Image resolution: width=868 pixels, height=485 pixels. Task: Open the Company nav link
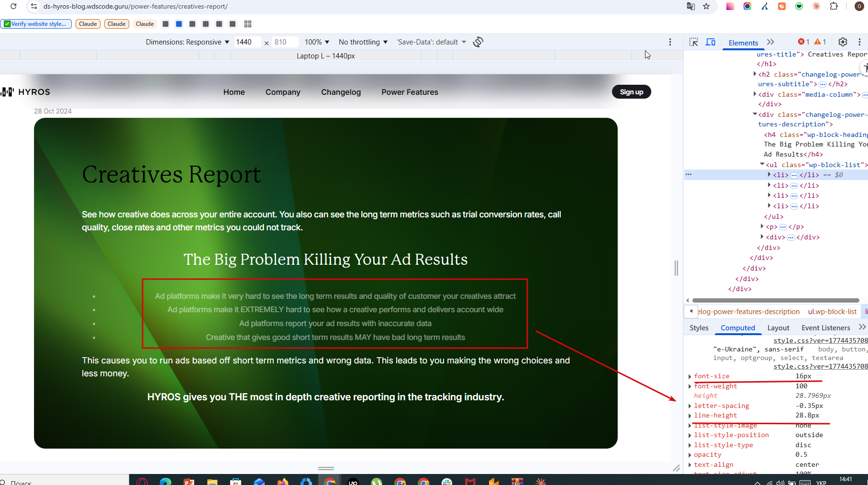tap(283, 92)
